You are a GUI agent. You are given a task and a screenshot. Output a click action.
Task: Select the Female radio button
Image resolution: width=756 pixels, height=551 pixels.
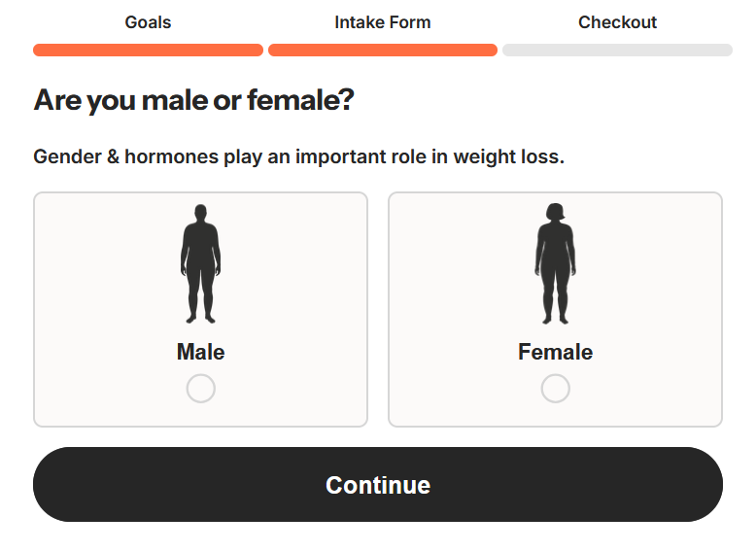click(x=555, y=389)
